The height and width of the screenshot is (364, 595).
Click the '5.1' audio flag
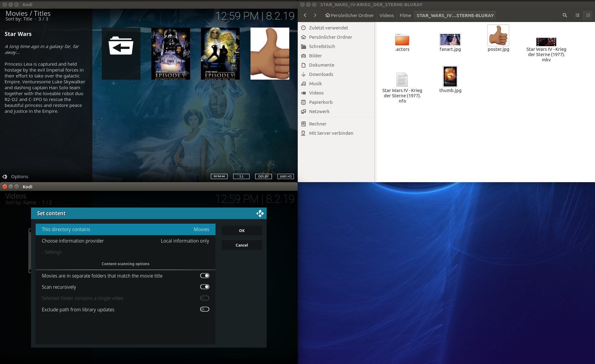point(241,176)
